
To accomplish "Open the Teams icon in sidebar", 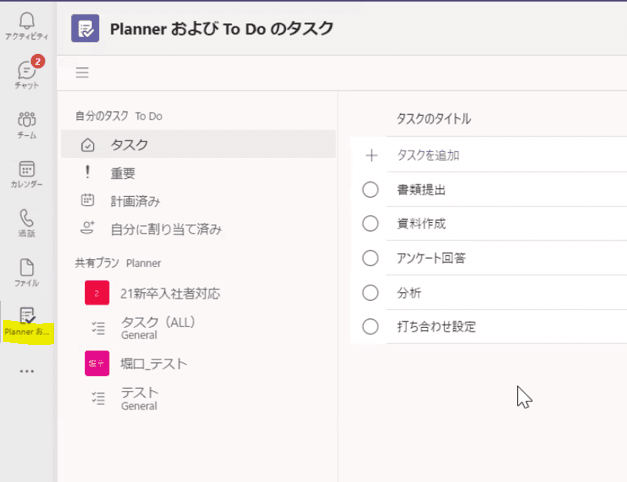I will click(27, 124).
